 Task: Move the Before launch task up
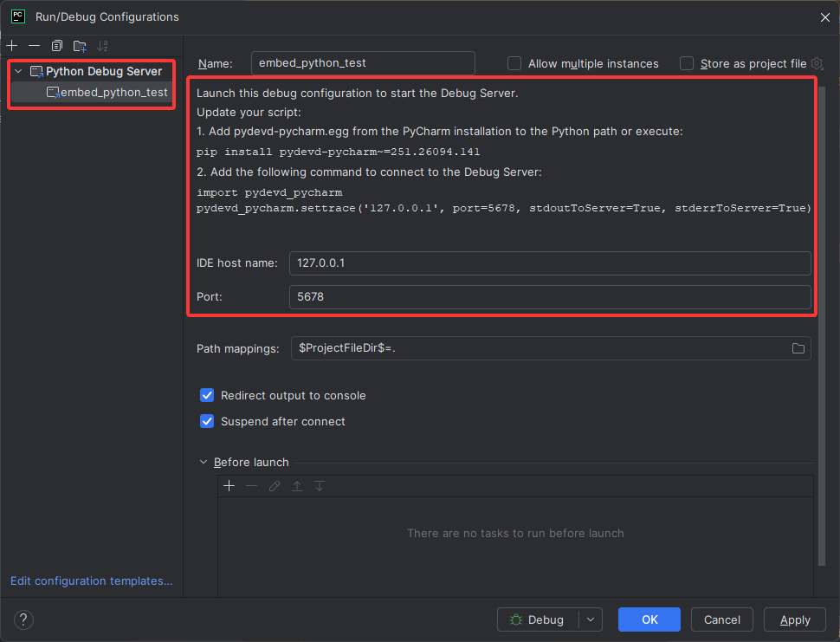pyautogui.click(x=297, y=486)
